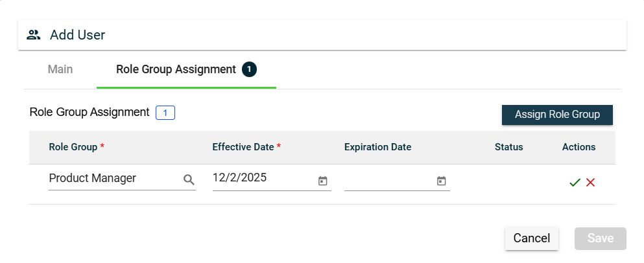
Task: Click the dark badge on the Role Group Assignment tab
Action: 250,69
